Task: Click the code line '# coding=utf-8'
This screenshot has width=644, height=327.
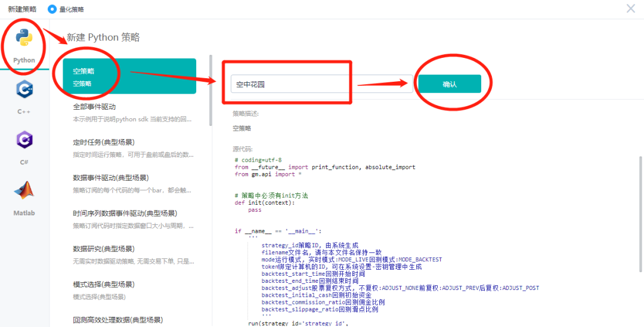Action: point(258,160)
